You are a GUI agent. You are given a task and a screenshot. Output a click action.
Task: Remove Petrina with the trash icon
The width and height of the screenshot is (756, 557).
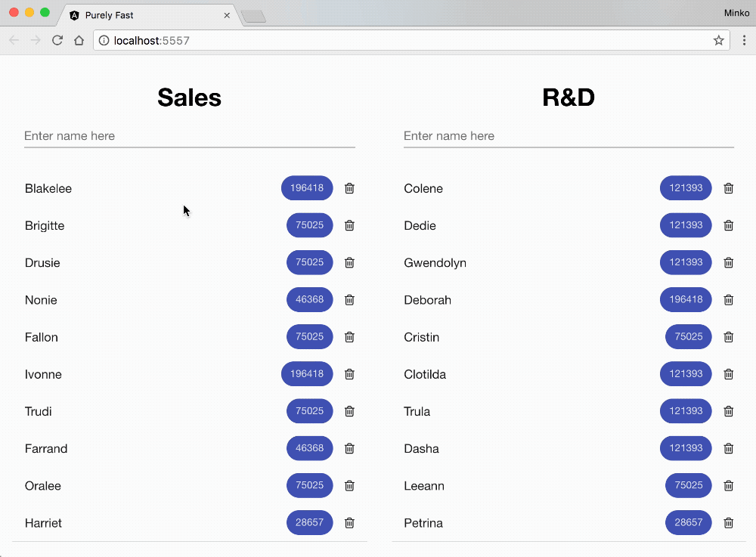pos(729,523)
